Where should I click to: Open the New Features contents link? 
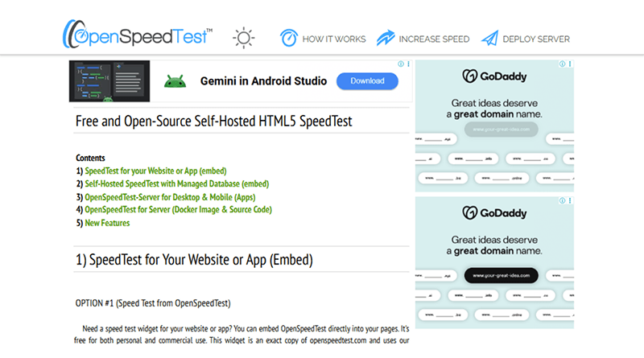click(x=107, y=223)
